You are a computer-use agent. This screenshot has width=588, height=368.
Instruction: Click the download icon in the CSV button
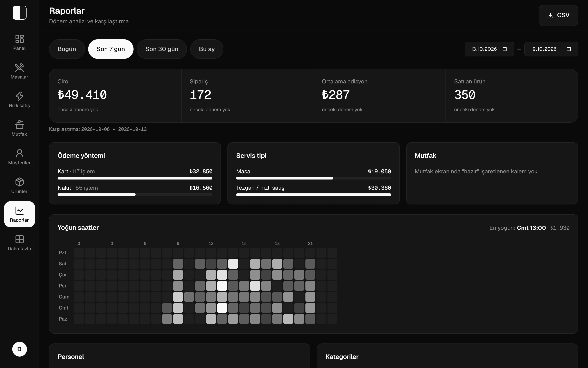550,15
